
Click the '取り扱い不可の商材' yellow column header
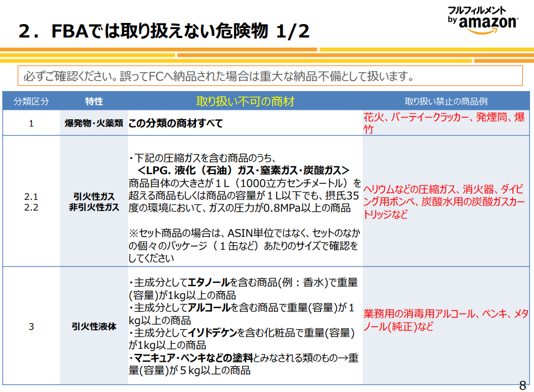coord(245,101)
